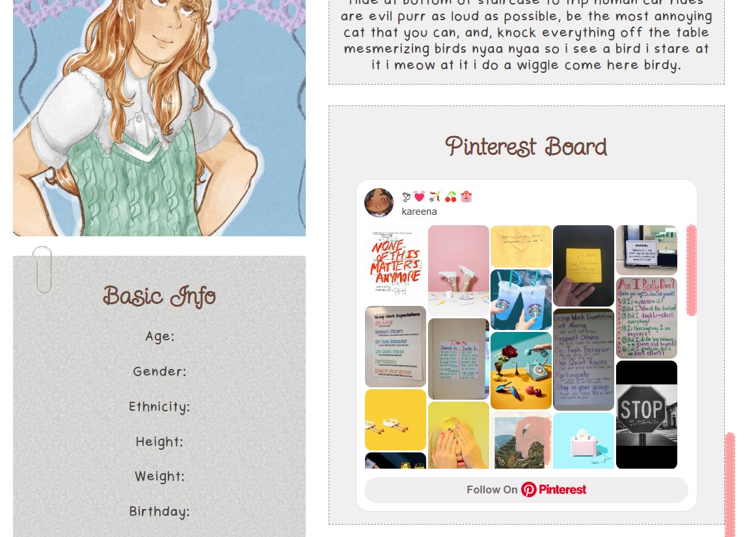Viewport: 756px width, 537px height.
Task: Open the STOP sign pin
Action: coord(647,415)
